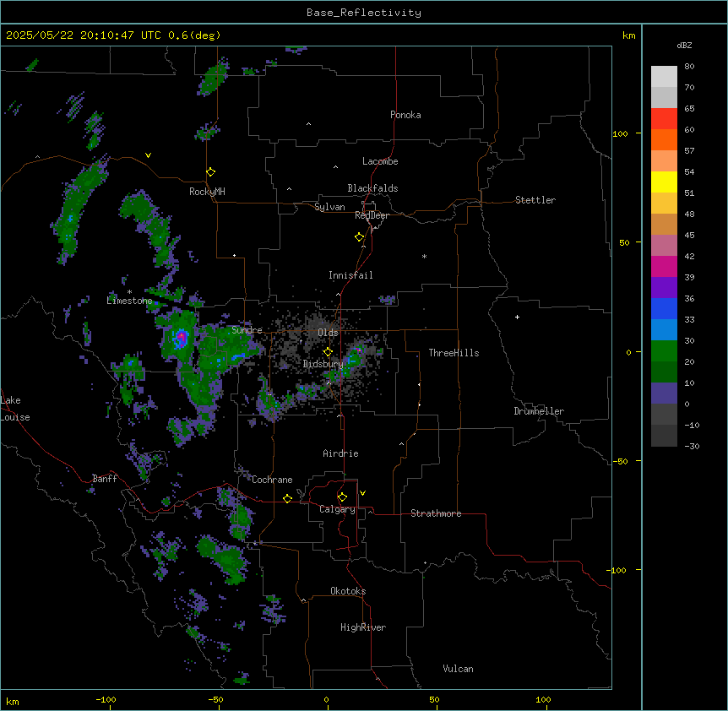Select the Olds town label
728x711 pixels.
tap(328, 333)
